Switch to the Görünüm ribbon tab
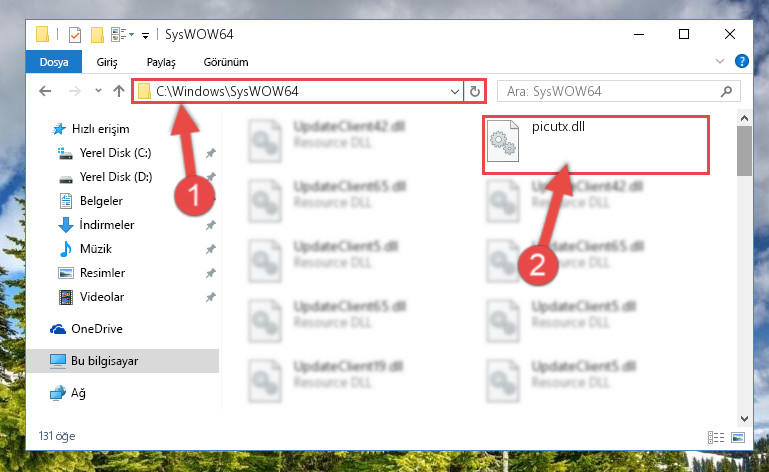Screen dimensions: 769x472 226,62
